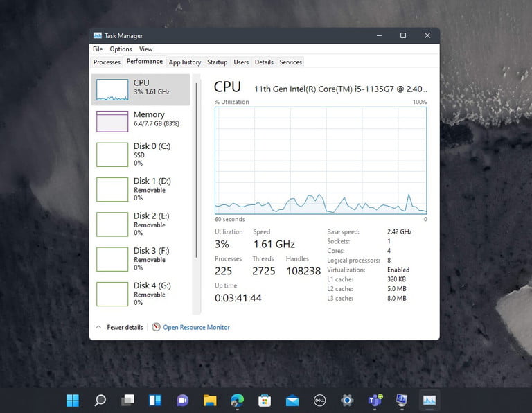Image resolution: width=532 pixels, height=413 pixels.
Task: Open the View menu
Action: (146, 49)
